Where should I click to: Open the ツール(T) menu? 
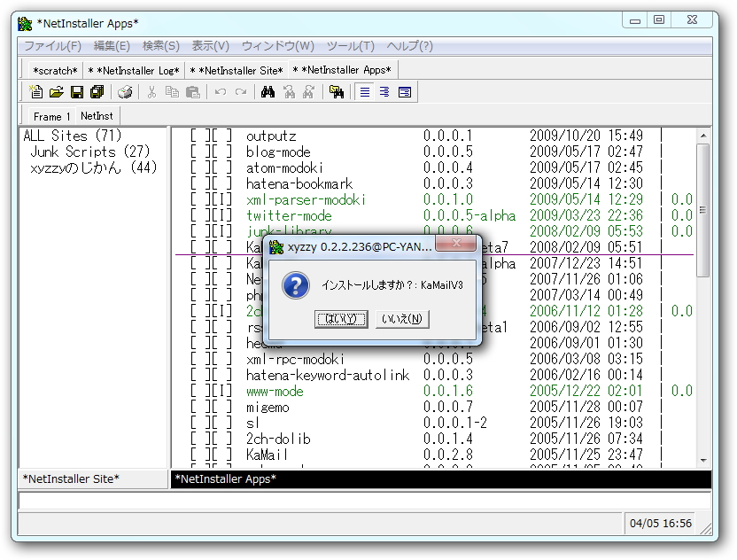pyautogui.click(x=350, y=46)
